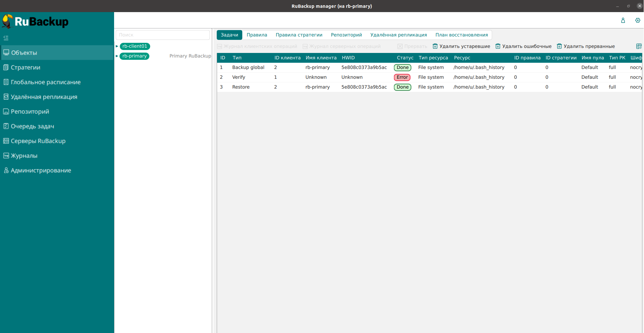Image resolution: width=644 pixels, height=333 pixels.
Task: Select the Verify task Error status
Action: [402, 77]
